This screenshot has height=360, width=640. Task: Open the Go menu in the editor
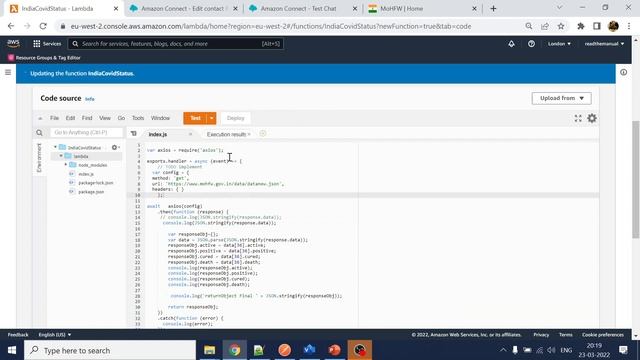[121, 118]
